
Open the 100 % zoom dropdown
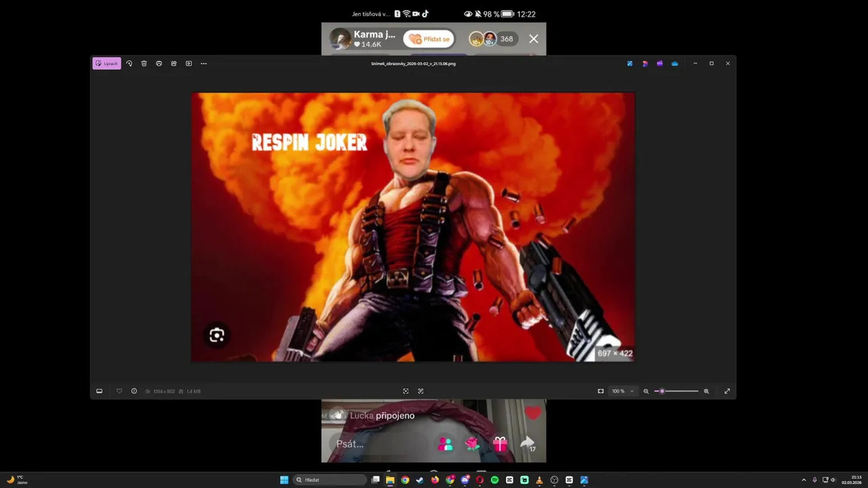623,391
